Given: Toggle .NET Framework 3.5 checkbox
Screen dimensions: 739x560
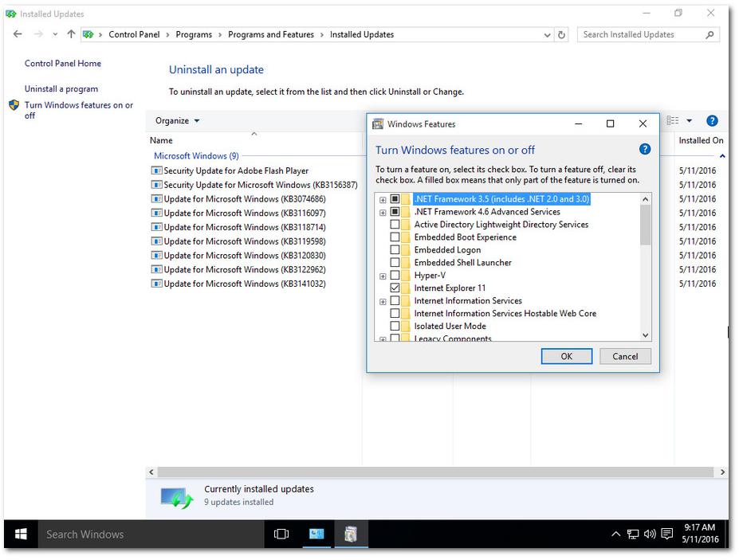Looking at the screenshot, I should click(395, 199).
